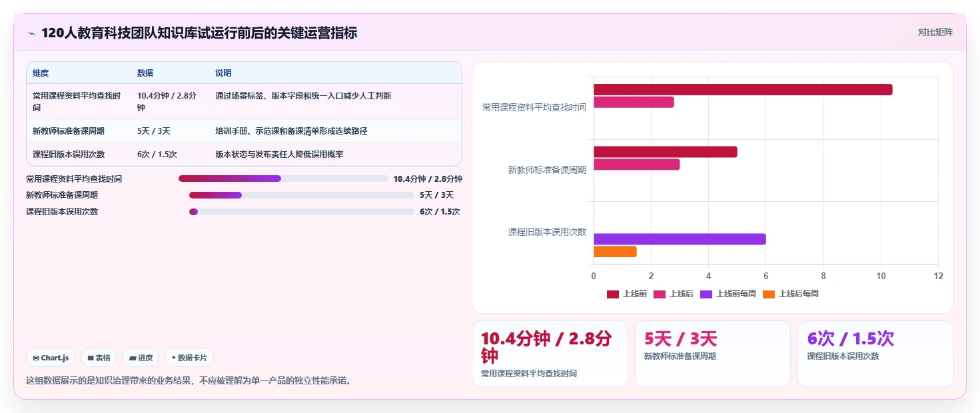This screenshot has height=413, width=980.
Task: Click the 新教师标准备课周期 progress bar
Action: tap(302, 195)
